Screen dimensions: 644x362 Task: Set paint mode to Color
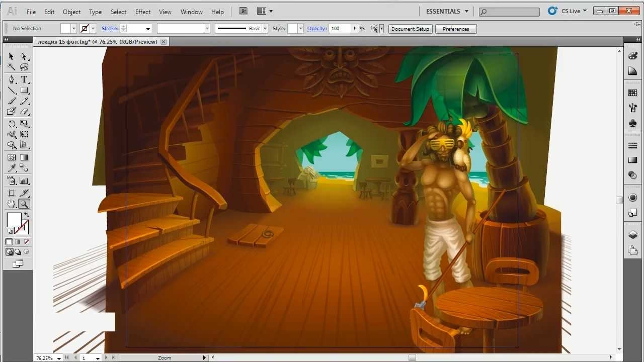pos(10,242)
